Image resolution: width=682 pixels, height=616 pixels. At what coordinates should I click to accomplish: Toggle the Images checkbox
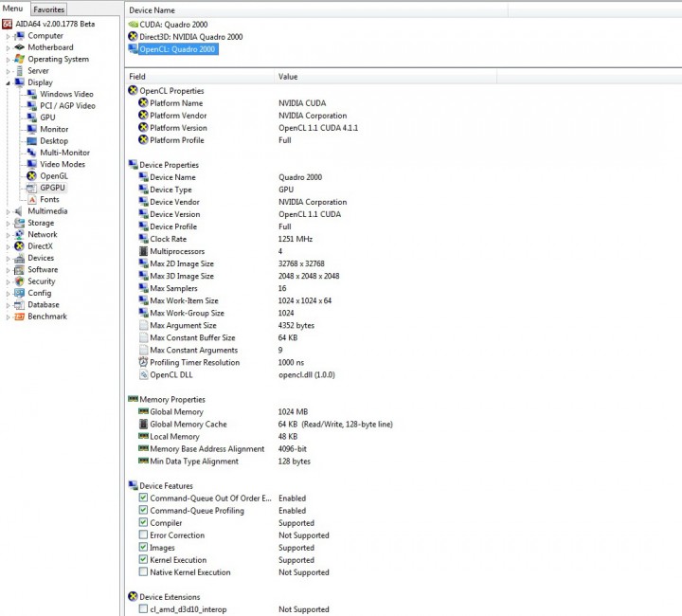pyautogui.click(x=143, y=547)
